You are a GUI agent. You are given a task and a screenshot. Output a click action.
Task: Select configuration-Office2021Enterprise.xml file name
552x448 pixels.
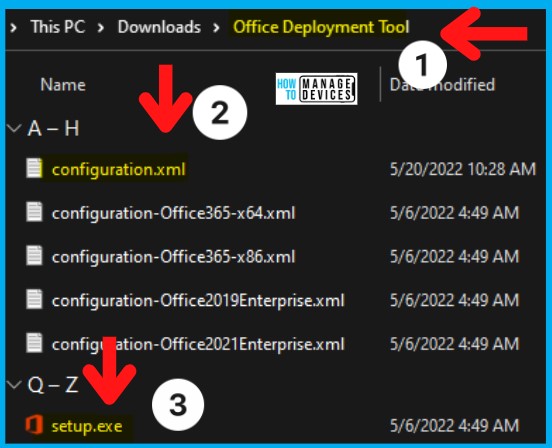point(198,344)
